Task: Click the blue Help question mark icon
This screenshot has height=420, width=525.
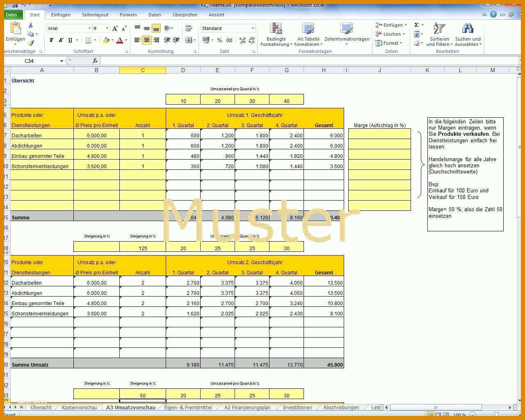Action: pos(493,14)
